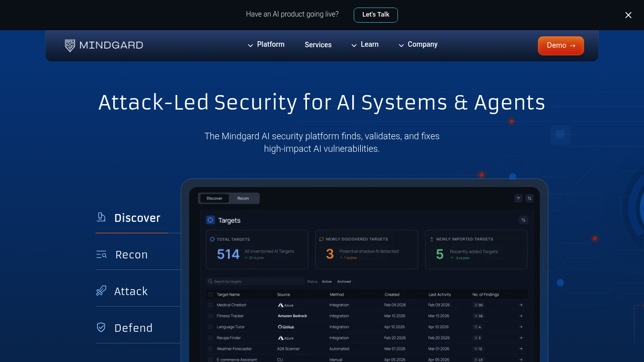Viewport: 644px width, 362px height.
Task: Click the filter icon in dashboard header
Action: [518, 198]
